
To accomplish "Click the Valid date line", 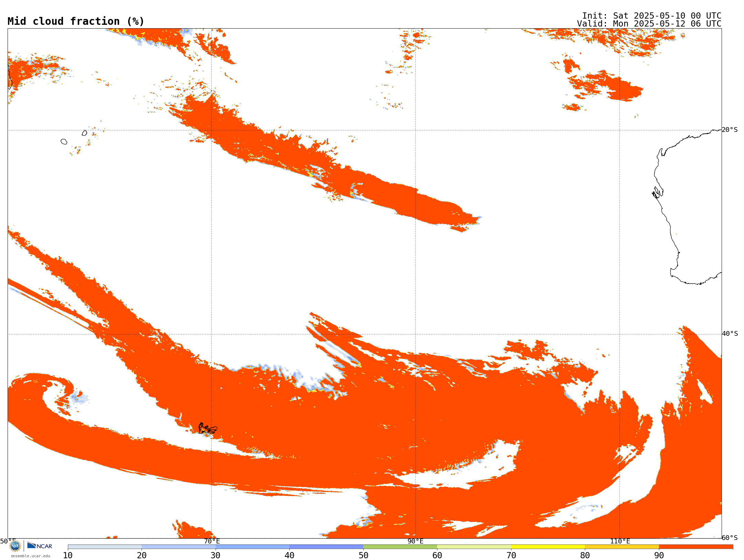I will [x=649, y=24].
